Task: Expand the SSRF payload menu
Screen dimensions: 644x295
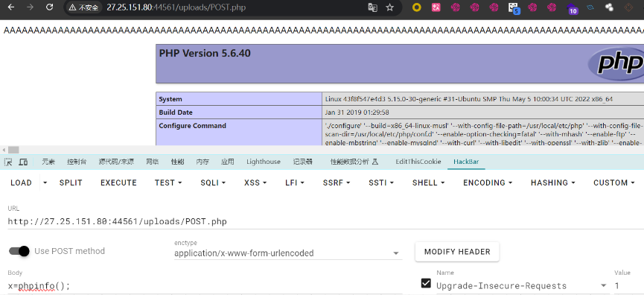Action: point(337,183)
